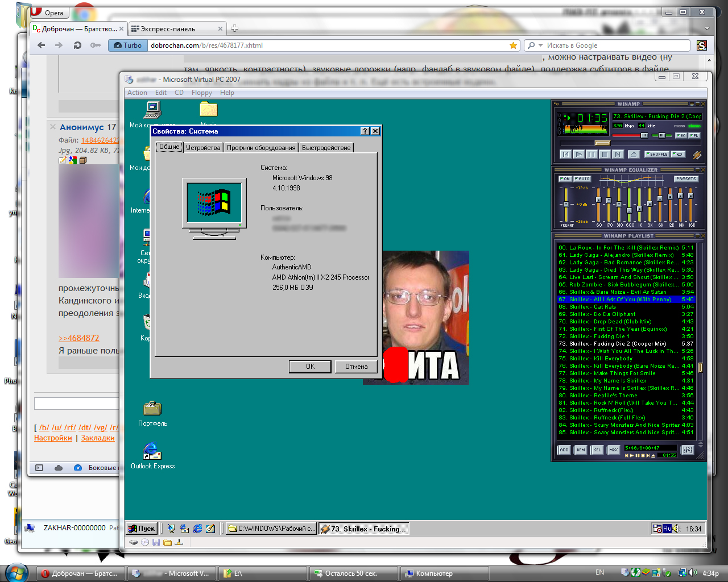Click the Winamp lightning bolt logo icon
The width and height of the screenshot is (728, 582).
697,155
